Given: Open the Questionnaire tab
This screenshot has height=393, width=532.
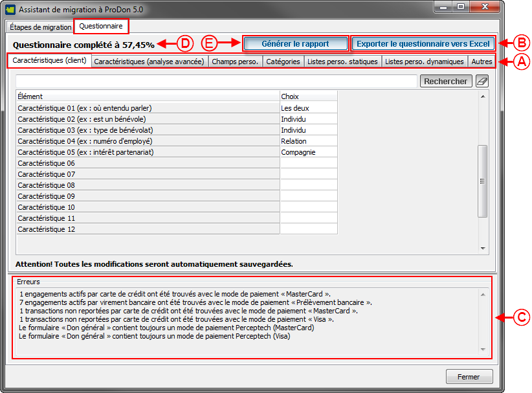Looking at the screenshot, I should [x=101, y=27].
